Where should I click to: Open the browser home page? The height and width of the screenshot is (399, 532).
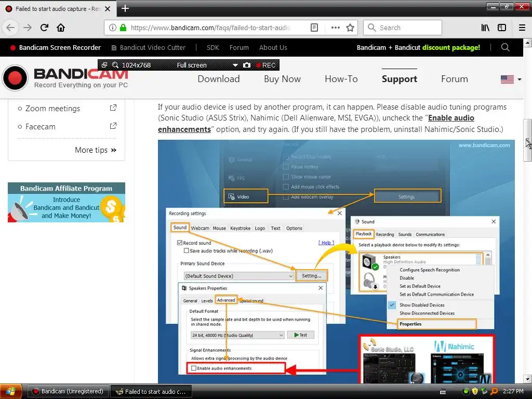tap(61, 28)
